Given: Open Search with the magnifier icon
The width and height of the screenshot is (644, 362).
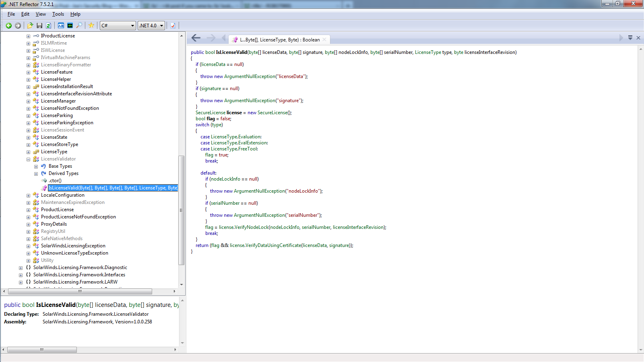Looking at the screenshot, I should (79, 25).
